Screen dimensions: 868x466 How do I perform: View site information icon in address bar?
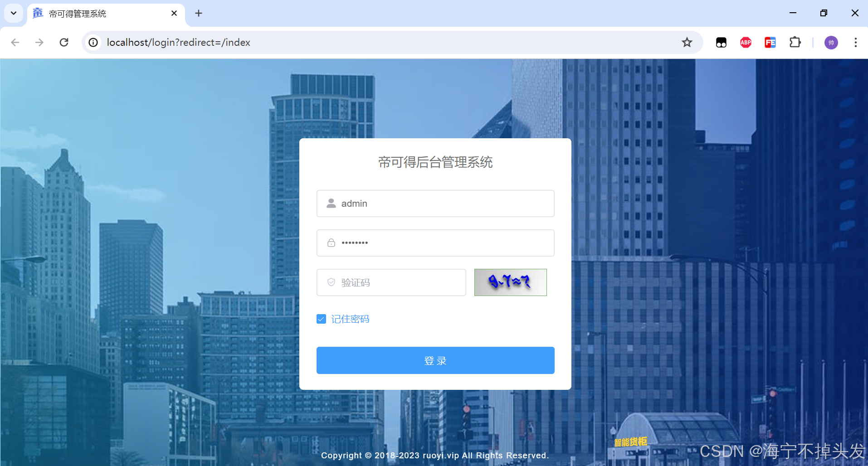pyautogui.click(x=93, y=43)
